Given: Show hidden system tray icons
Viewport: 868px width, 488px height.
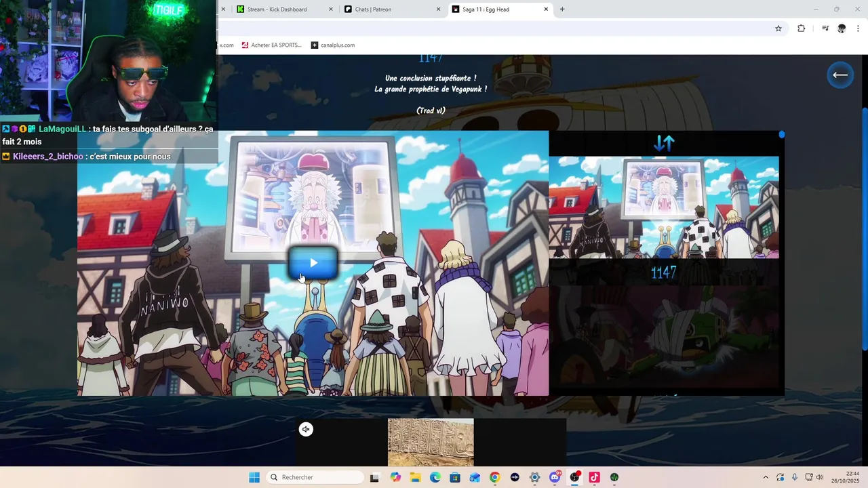Looking at the screenshot, I should tap(766, 477).
